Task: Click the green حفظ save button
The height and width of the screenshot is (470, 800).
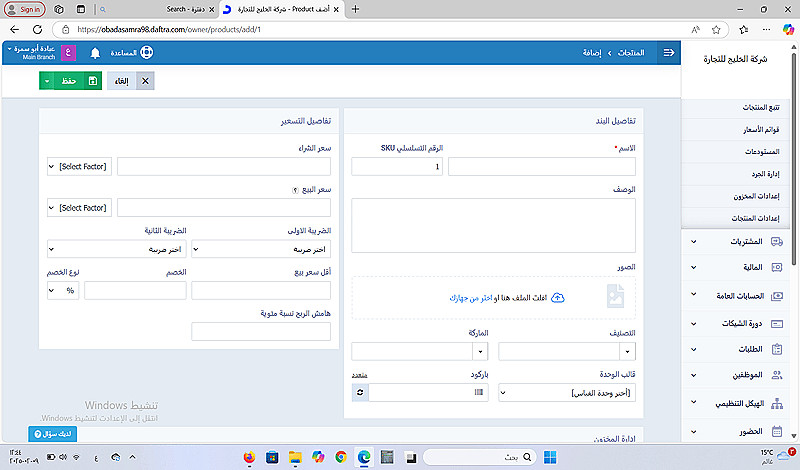Action: [69, 81]
